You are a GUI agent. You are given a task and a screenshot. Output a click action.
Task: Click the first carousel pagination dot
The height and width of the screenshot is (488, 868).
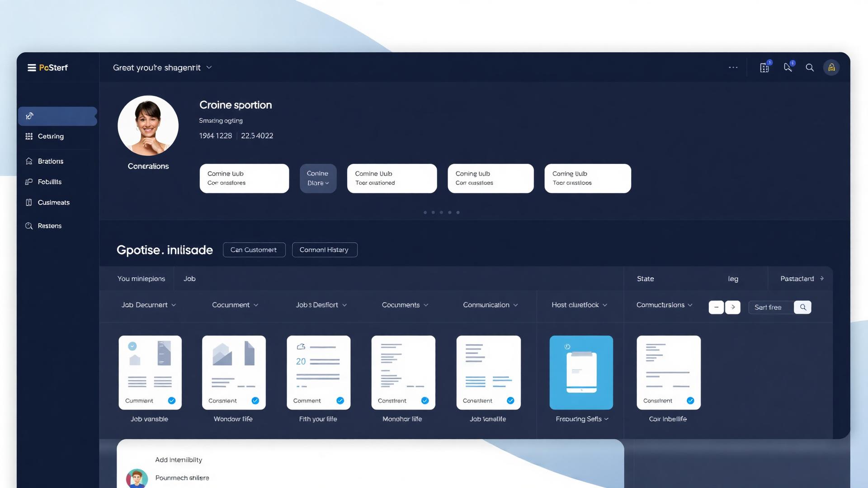[x=425, y=212]
